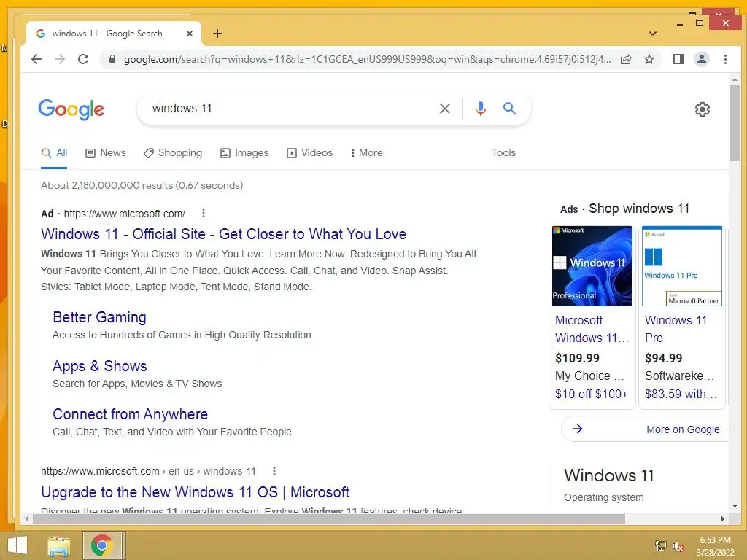Open the muted volume tray icon
Screen dimensions: 747x560
pyautogui.click(x=678, y=546)
